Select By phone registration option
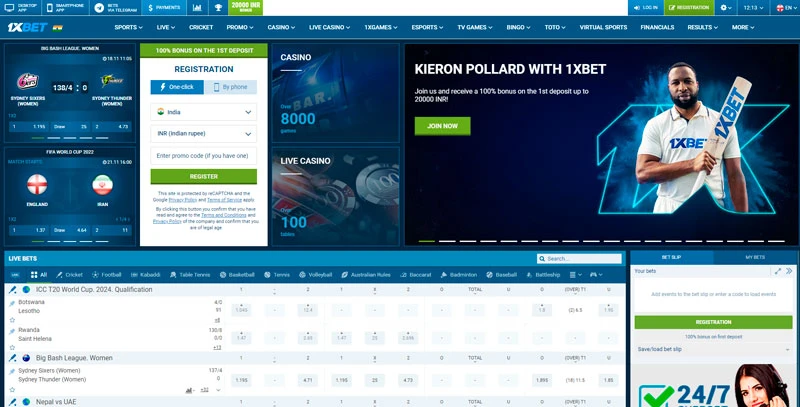Viewport: 800px width, 407px height. pyautogui.click(x=231, y=87)
